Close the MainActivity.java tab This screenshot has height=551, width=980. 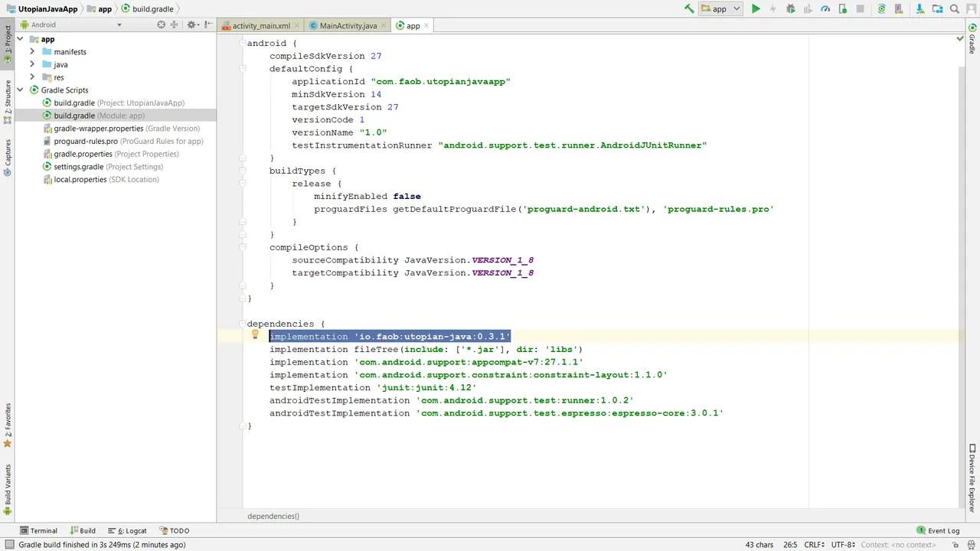coord(384,25)
